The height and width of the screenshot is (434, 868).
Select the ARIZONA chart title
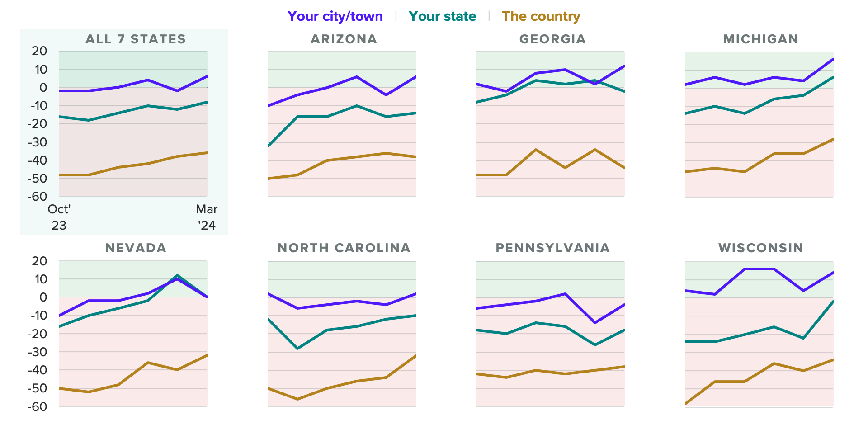(x=344, y=39)
